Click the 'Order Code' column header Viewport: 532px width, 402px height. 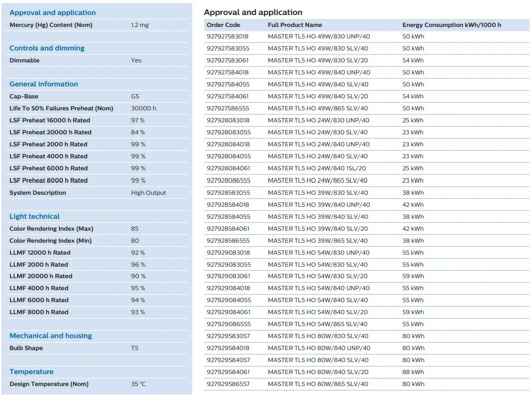tap(223, 24)
